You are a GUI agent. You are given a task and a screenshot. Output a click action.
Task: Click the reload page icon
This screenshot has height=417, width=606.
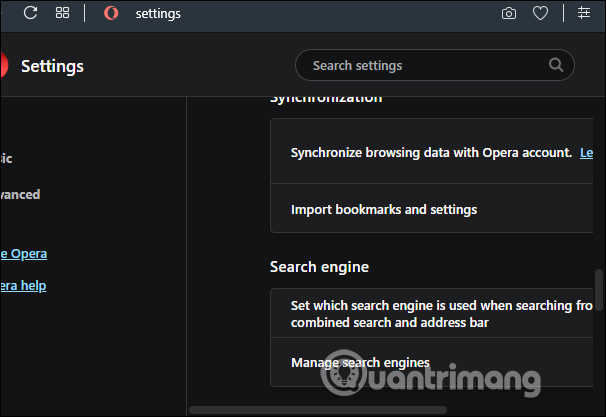pos(30,13)
